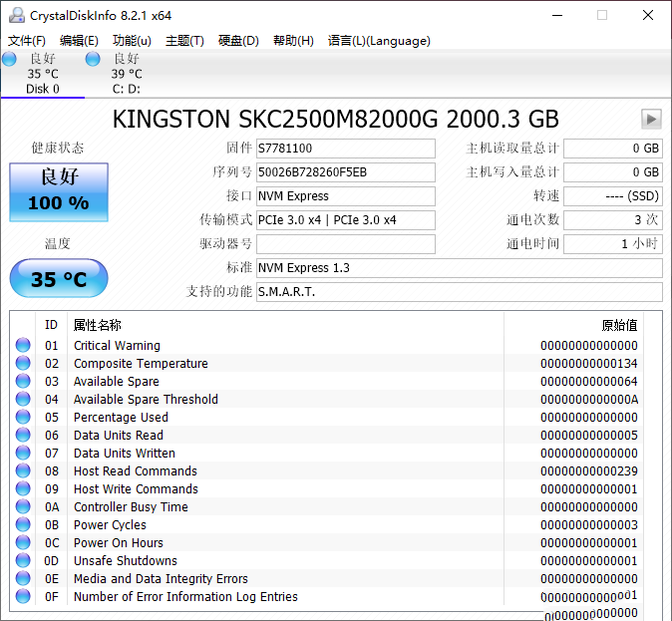Click the status icon for Unsafe Shutdowns
The width and height of the screenshot is (672, 621).
(x=23, y=561)
